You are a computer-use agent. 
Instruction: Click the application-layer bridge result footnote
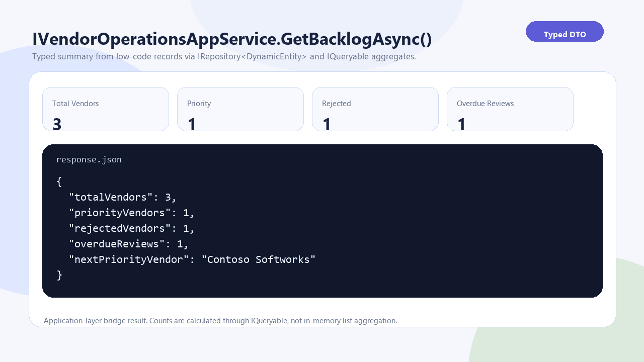click(220, 321)
